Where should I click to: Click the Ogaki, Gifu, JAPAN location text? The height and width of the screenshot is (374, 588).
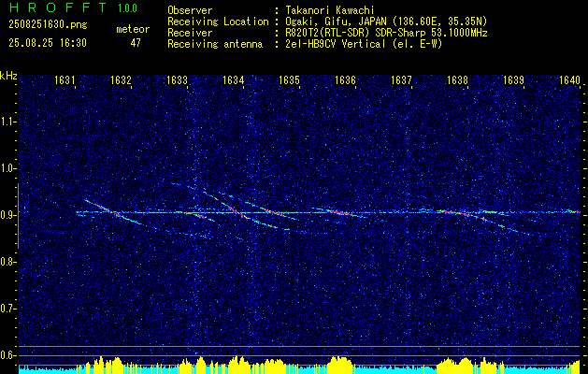point(386,22)
